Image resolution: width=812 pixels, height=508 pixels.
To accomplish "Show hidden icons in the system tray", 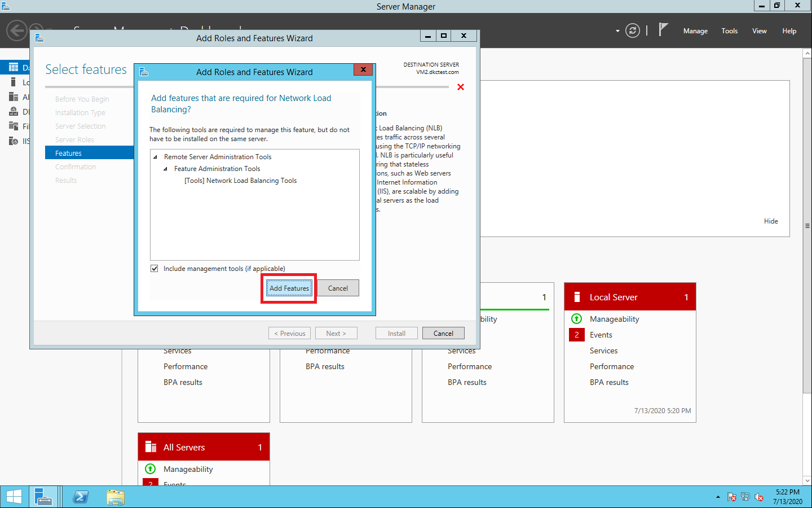I will coord(718,497).
